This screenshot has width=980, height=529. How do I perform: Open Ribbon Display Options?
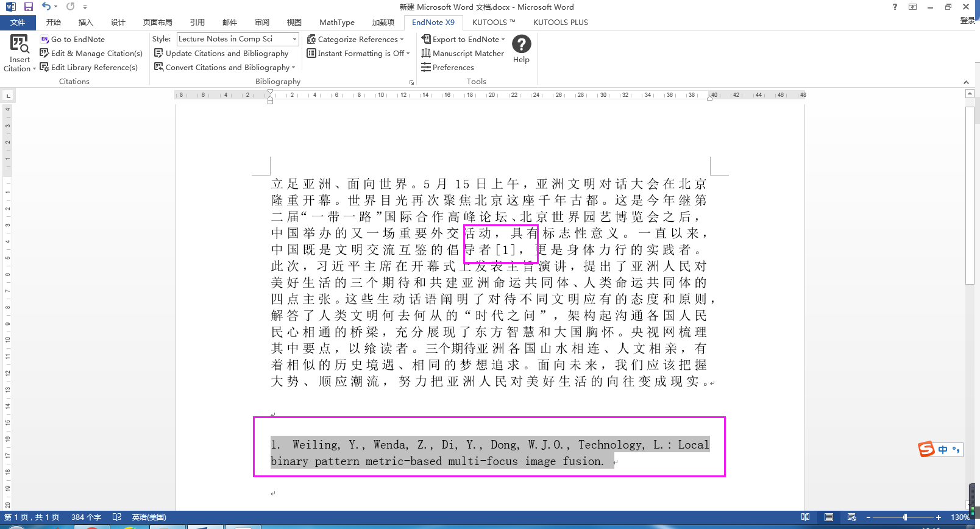click(912, 7)
